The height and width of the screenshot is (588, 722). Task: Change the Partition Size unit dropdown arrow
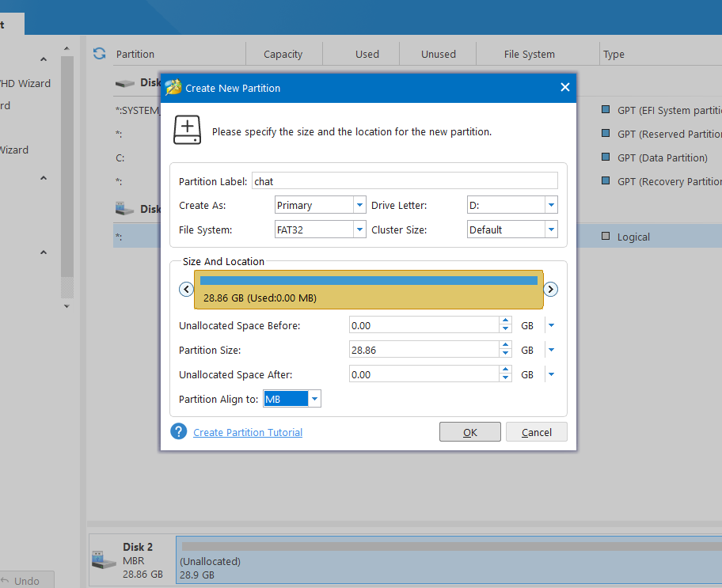point(551,350)
